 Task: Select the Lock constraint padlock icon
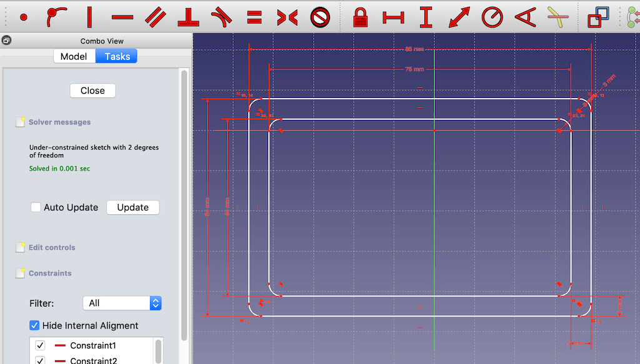pos(360,17)
